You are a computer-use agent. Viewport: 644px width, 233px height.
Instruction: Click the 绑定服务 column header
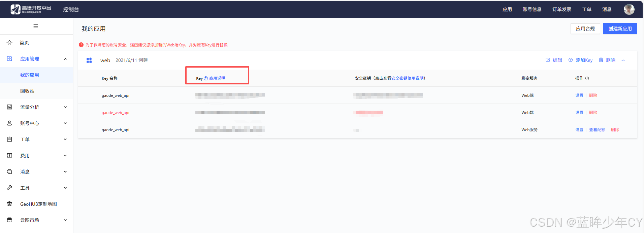(x=529, y=78)
